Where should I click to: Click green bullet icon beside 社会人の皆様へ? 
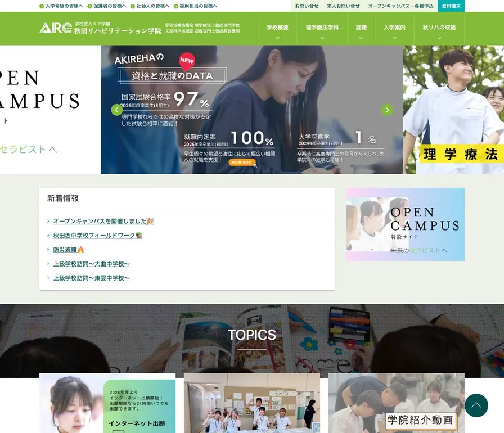click(133, 6)
